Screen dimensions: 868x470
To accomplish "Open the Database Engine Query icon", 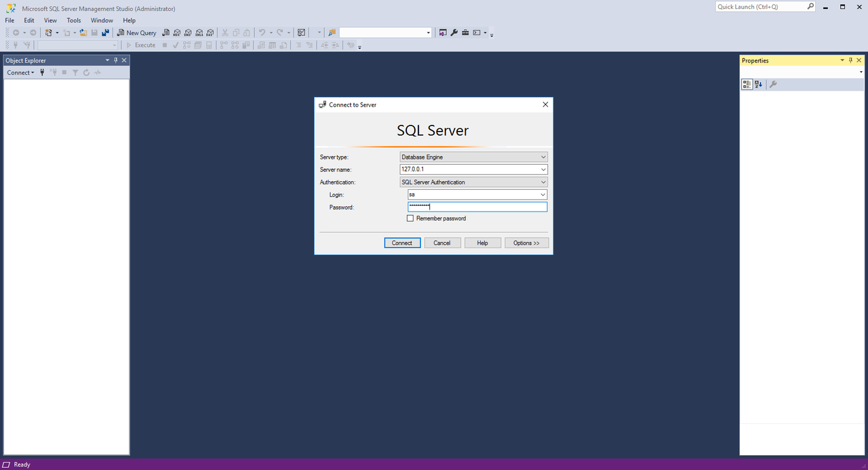I will pos(166,33).
